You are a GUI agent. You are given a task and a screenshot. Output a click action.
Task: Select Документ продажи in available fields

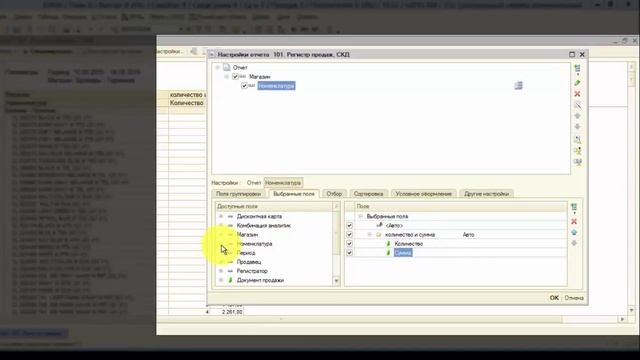click(260, 280)
